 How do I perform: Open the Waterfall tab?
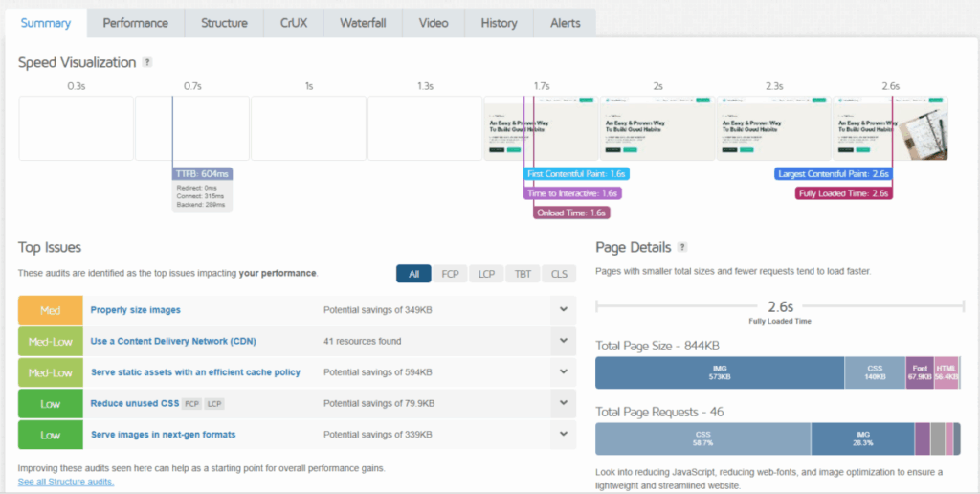pyautogui.click(x=363, y=23)
